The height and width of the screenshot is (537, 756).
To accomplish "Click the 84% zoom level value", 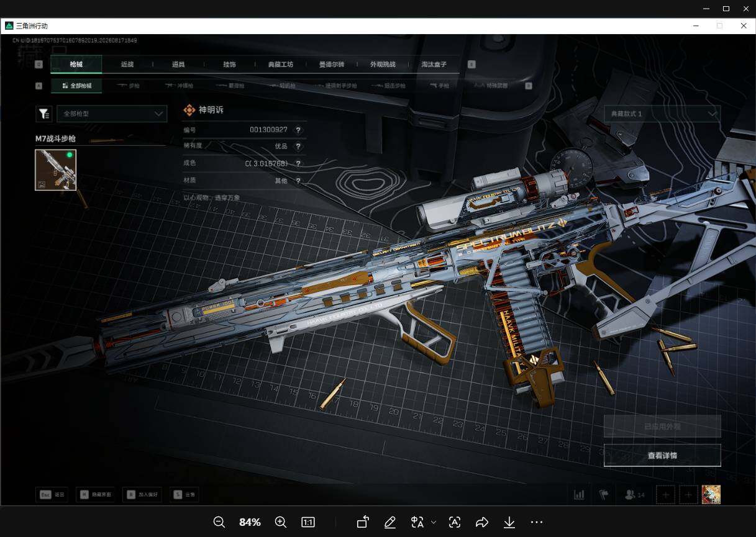I will click(250, 522).
